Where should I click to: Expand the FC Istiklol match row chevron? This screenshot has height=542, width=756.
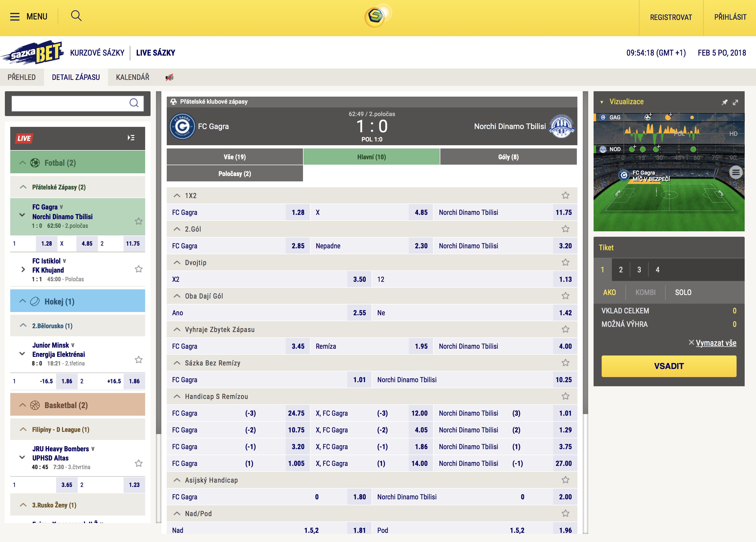point(23,269)
